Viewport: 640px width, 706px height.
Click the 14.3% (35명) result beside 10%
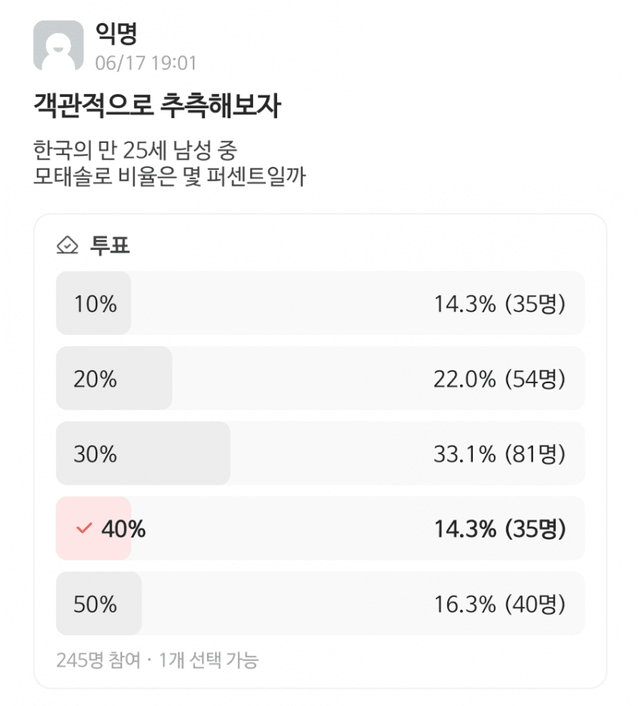(499, 303)
